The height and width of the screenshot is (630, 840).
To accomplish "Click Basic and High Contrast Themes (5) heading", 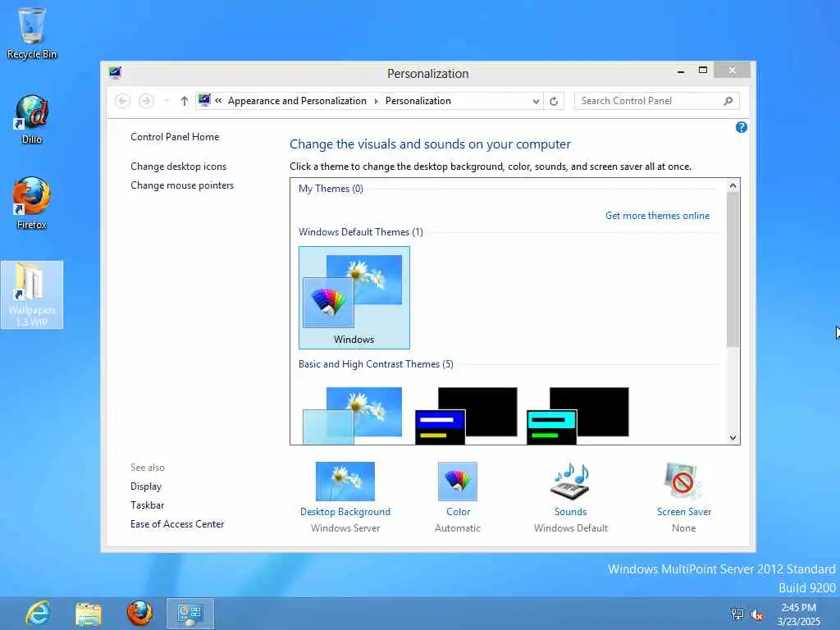I will click(376, 363).
